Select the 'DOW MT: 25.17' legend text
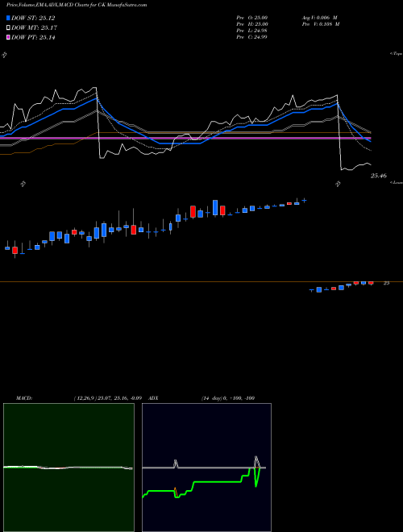Screen dimensions: 403x532 tap(35, 28)
